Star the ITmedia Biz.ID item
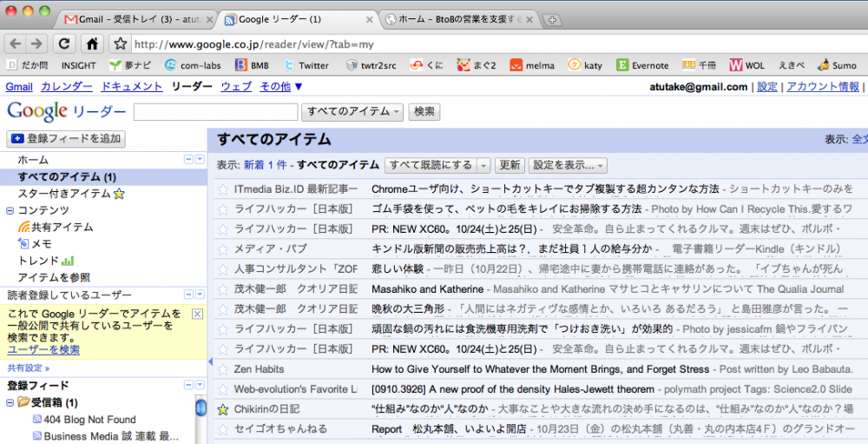This screenshot has height=444, width=868. click(x=222, y=189)
